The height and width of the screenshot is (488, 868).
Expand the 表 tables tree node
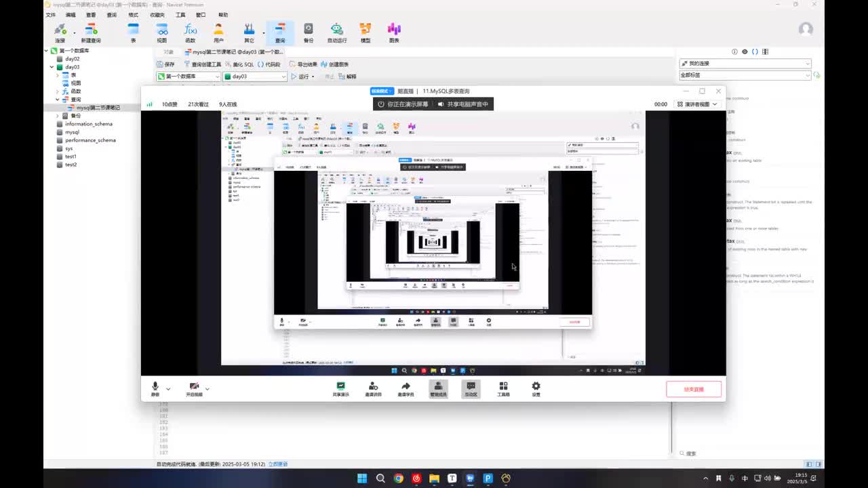click(58, 75)
